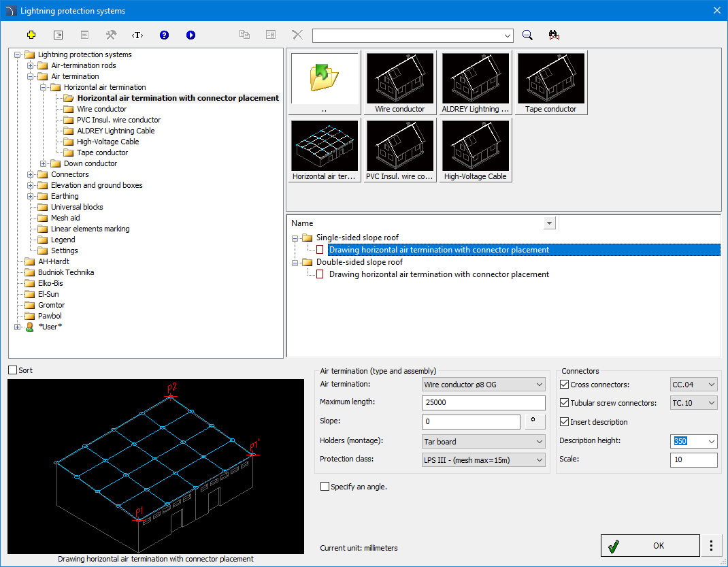This screenshot has width=728, height=567.
Task: Click the crossed tools settings icon
Action: [111, 35]
